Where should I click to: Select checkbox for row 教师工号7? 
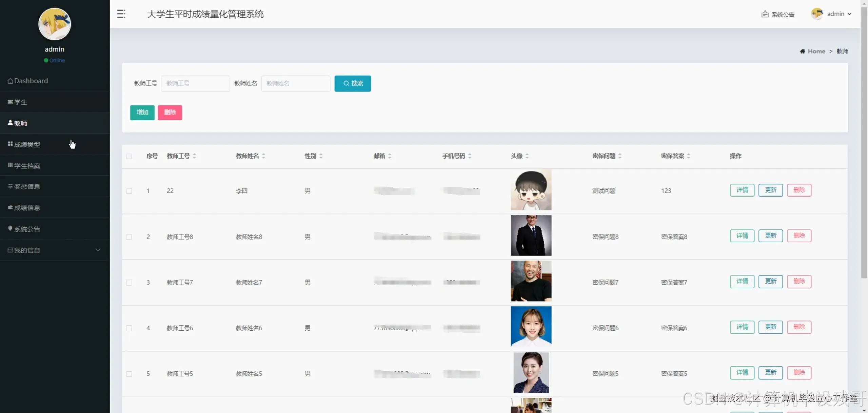click(x=129, y=283)
